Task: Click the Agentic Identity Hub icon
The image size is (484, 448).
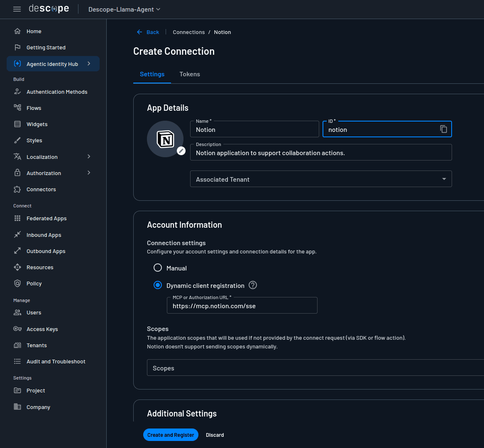Action: (17, 63)
